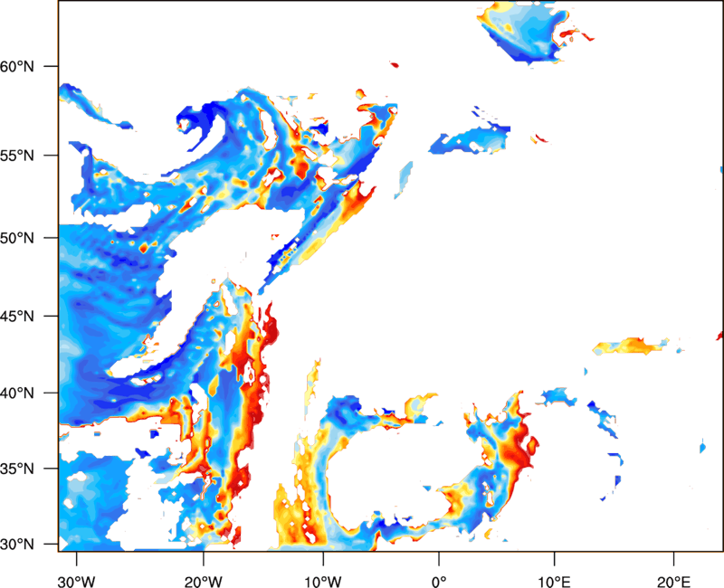The image size is (724, 588).
Task: Click the 30°W longitude label
Action: pyautogui.click(x=77, y=582)
